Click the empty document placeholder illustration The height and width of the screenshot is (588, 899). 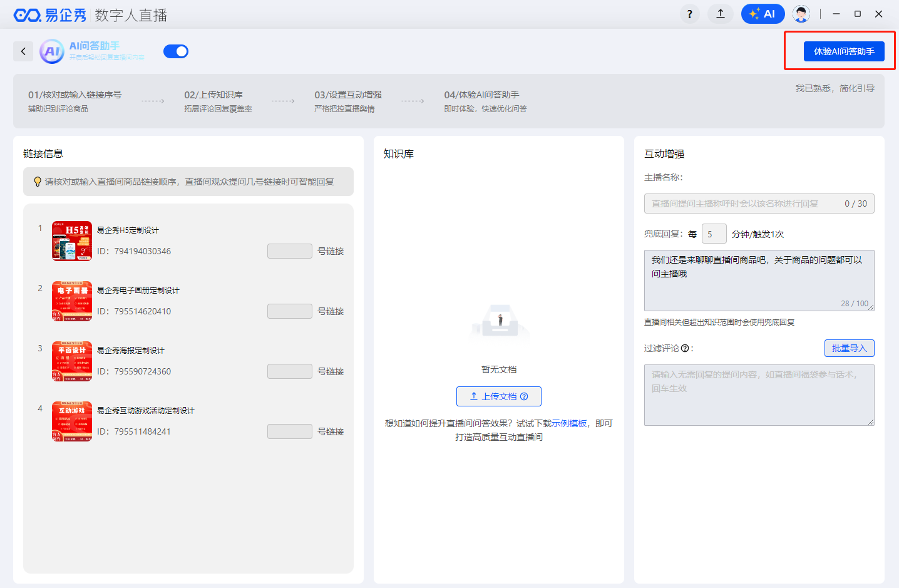499,323
